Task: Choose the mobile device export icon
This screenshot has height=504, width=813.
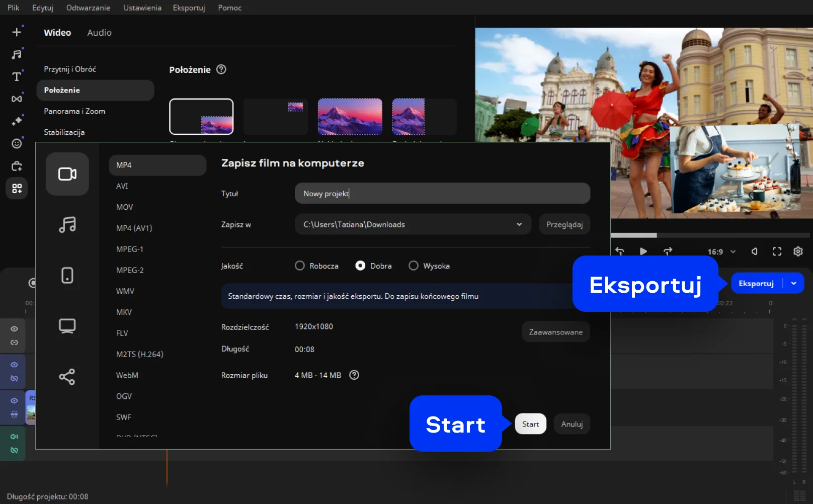Action: click(x=67, y=275)
